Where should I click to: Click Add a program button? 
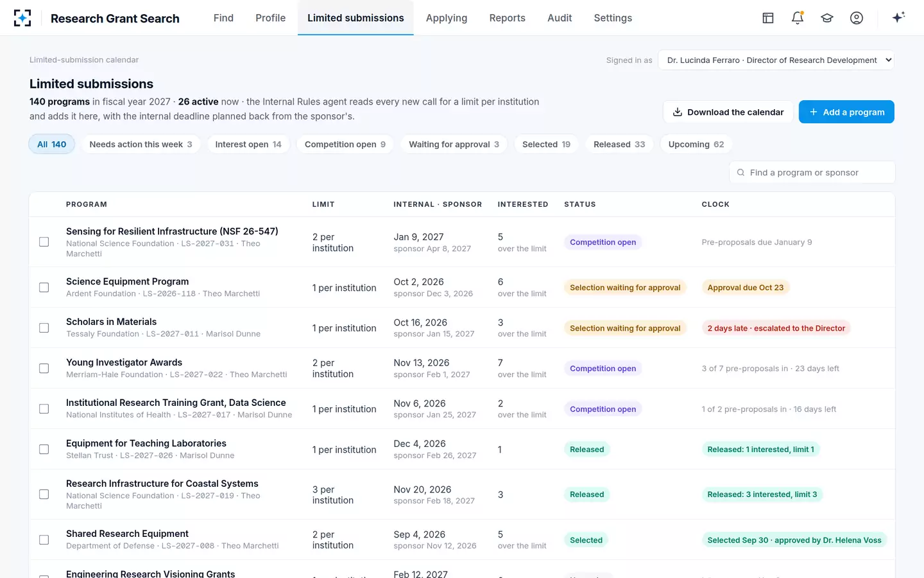click(846, 112)
